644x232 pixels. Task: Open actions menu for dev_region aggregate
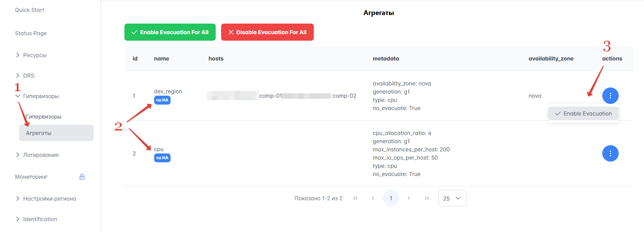click(x=610, y=96)
